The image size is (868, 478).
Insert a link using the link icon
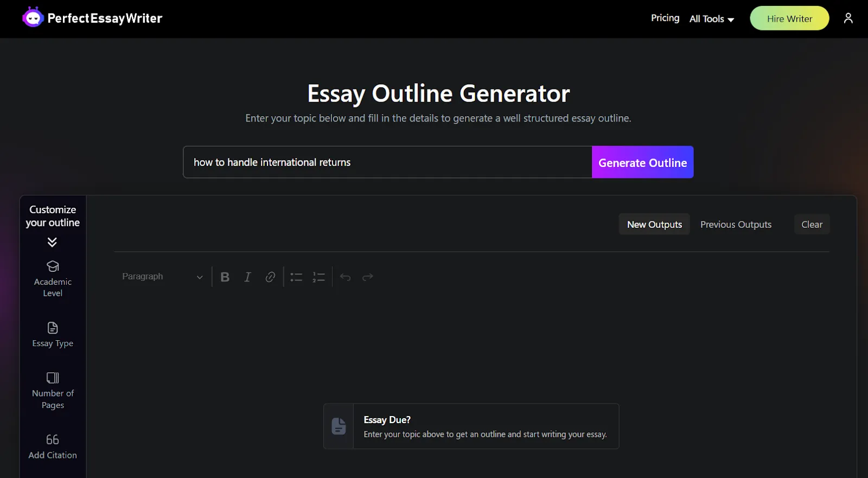tap(270, 277)
